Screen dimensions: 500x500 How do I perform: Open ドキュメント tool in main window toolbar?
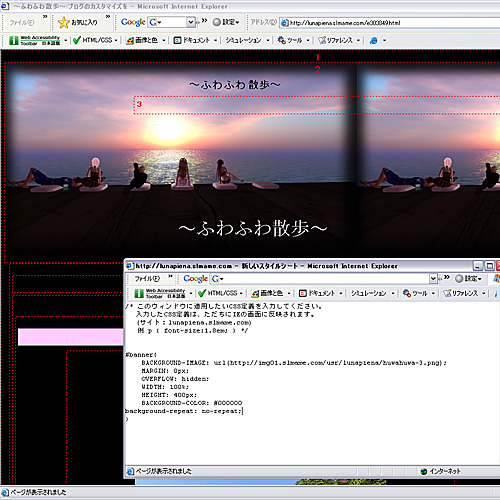(x=195, y=40)
